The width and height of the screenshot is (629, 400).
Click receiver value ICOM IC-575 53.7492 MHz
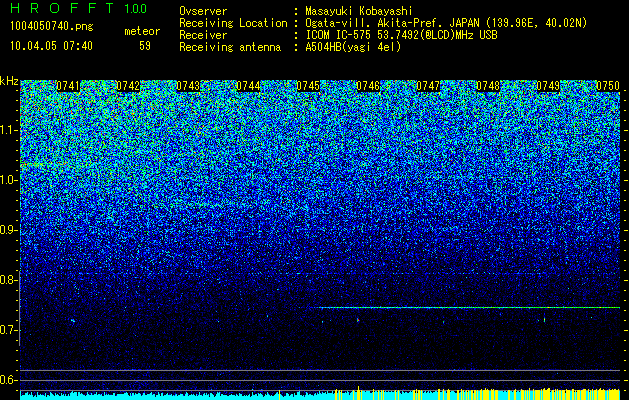402,35
